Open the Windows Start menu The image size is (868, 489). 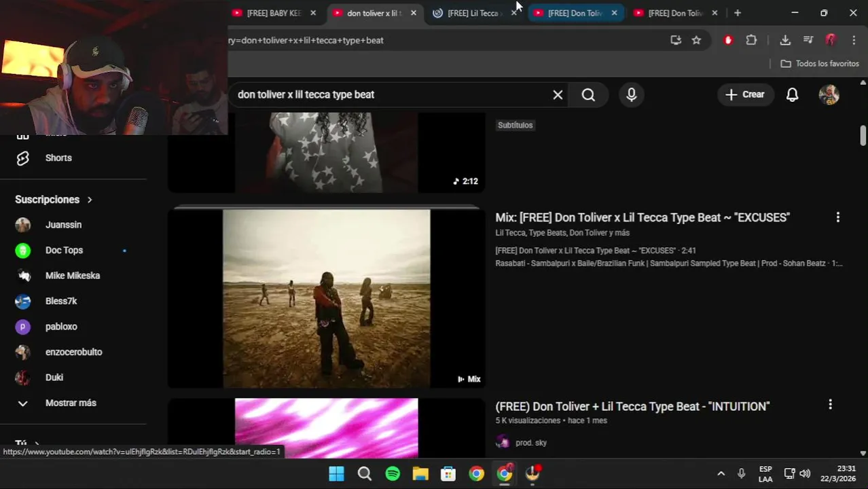pos(336,473)
